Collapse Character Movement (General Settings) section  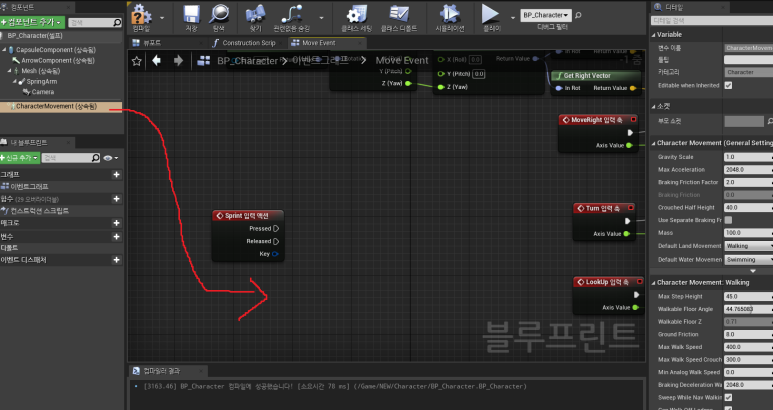click(654, 143)
